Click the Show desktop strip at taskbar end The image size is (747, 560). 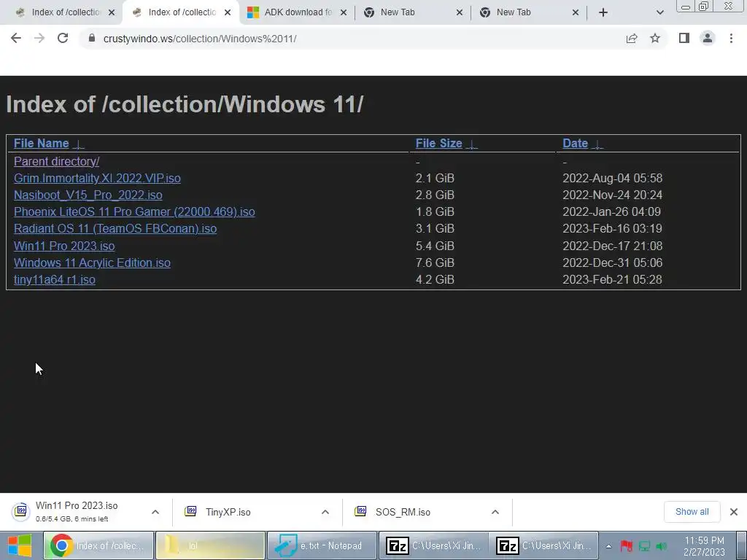[x=742, y=545]
